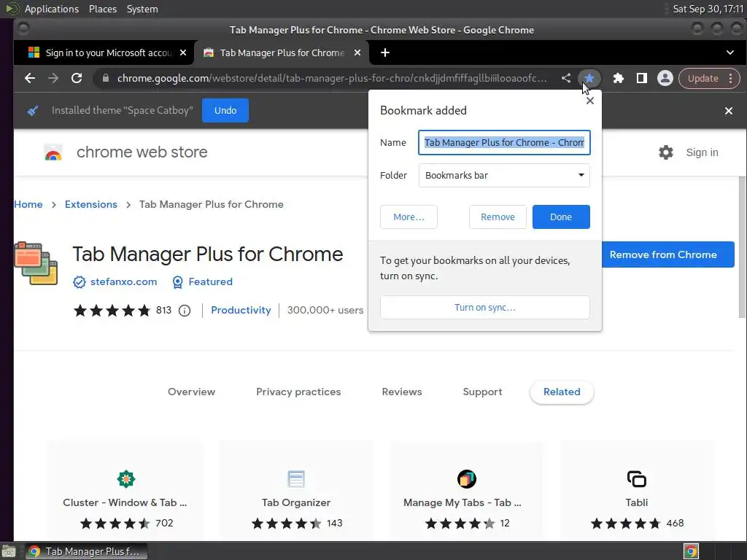Screen dimensions: 747x560
Task: Confirm bookmark with Done
Action: pyautogui.click(x=561, y=217)
